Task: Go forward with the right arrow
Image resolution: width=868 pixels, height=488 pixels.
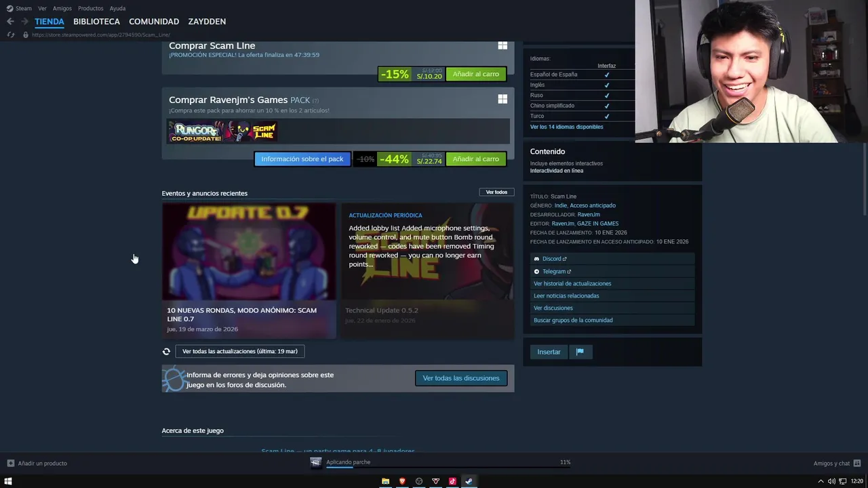Action: [x=24, y=22]
